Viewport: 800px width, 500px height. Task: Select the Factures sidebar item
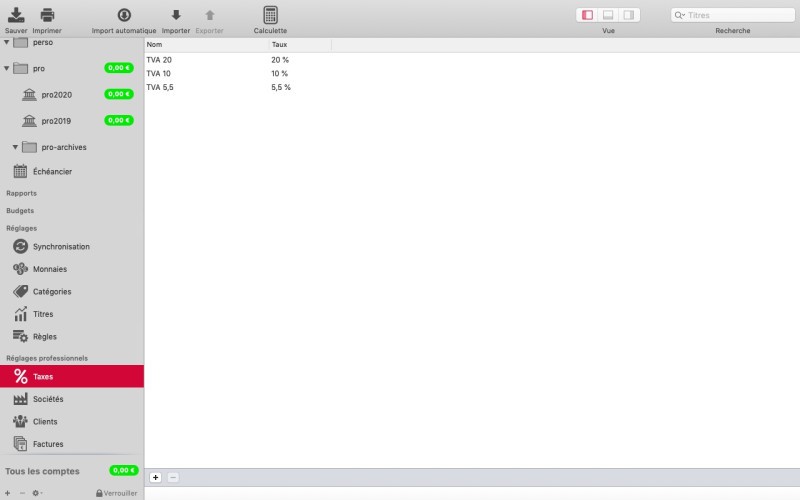pos(47,444)
